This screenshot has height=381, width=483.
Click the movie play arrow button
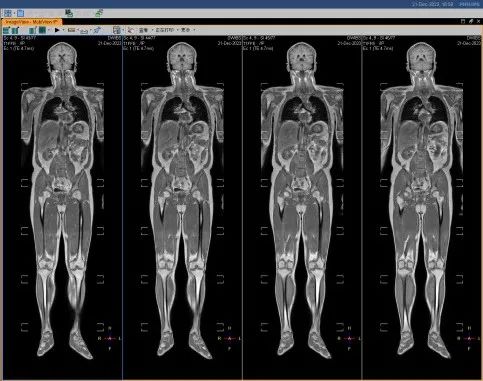(57, 30)
